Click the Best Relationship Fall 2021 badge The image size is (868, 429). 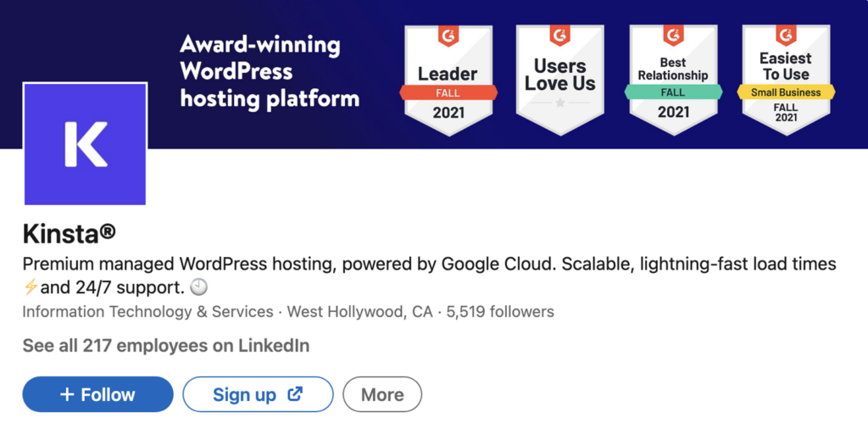673,81
